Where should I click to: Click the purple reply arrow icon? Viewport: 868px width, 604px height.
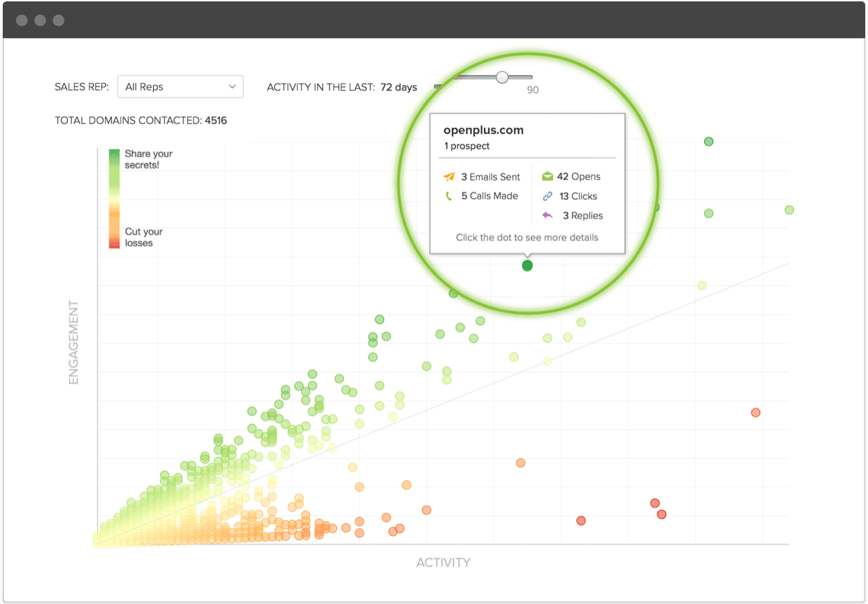pos(548,215)
